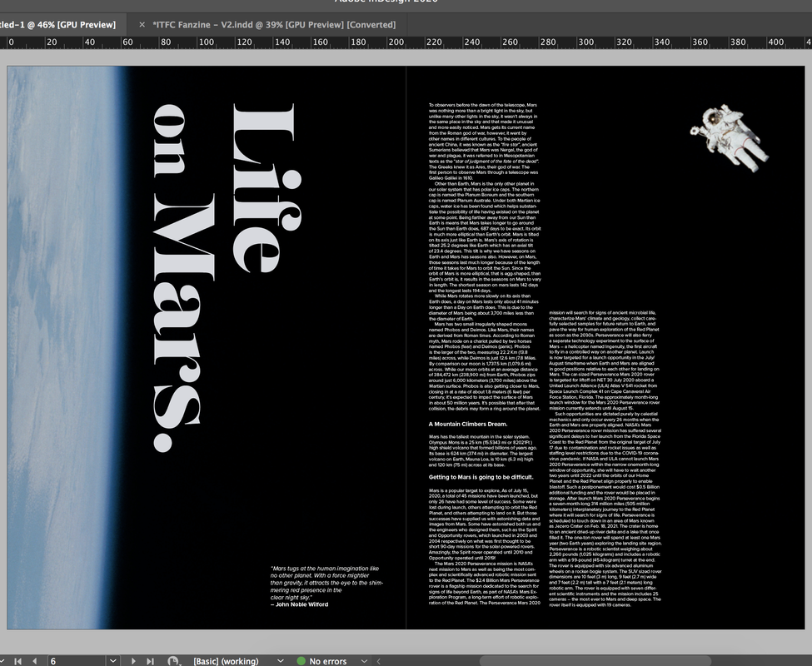Click the "Life on Mars." rotated headline
812x666 pixels.
tap(227, 278)
